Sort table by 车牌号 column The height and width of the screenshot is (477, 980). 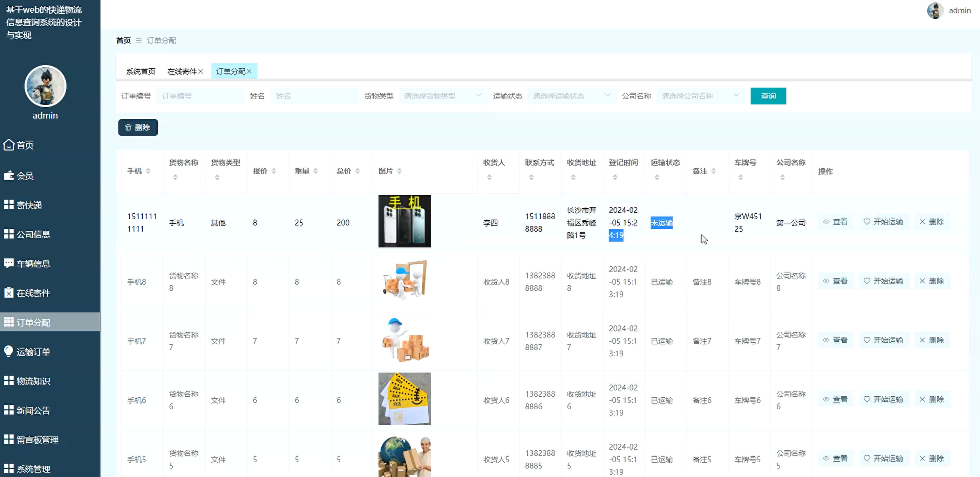point(741,177)
